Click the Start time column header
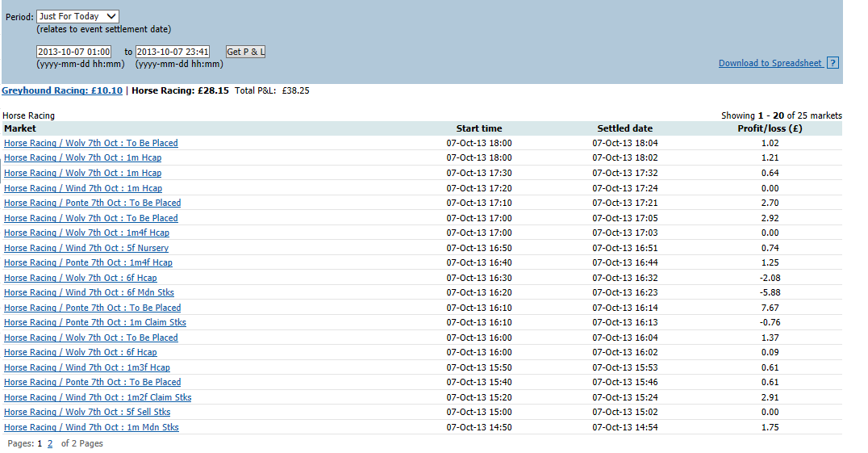The width and height of the screenshot is (868, 453). coord(479,128)
